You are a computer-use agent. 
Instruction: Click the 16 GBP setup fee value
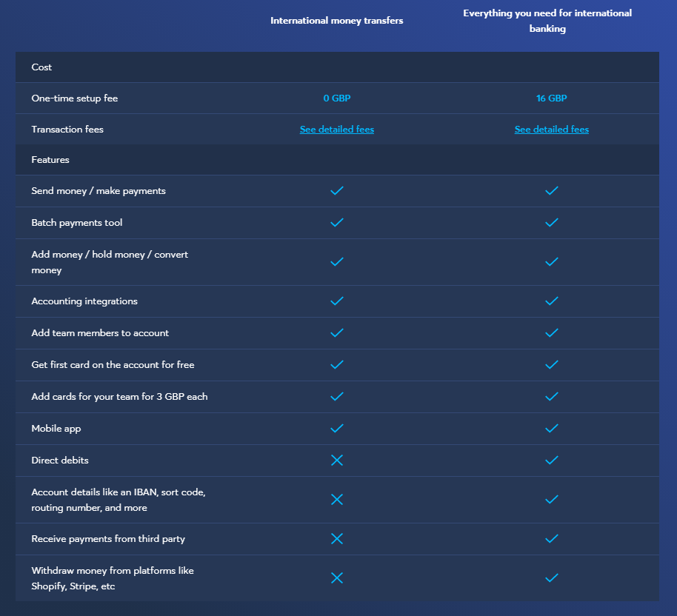point(551,98)
